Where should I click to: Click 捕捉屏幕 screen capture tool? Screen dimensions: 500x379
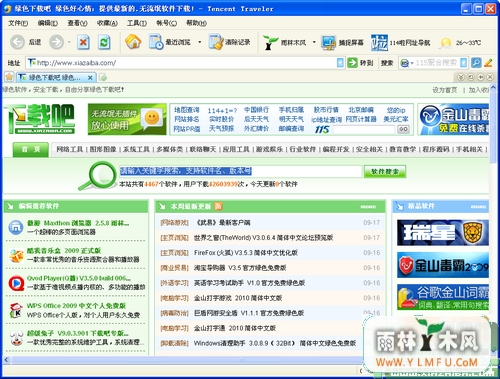tap(342, 42)
